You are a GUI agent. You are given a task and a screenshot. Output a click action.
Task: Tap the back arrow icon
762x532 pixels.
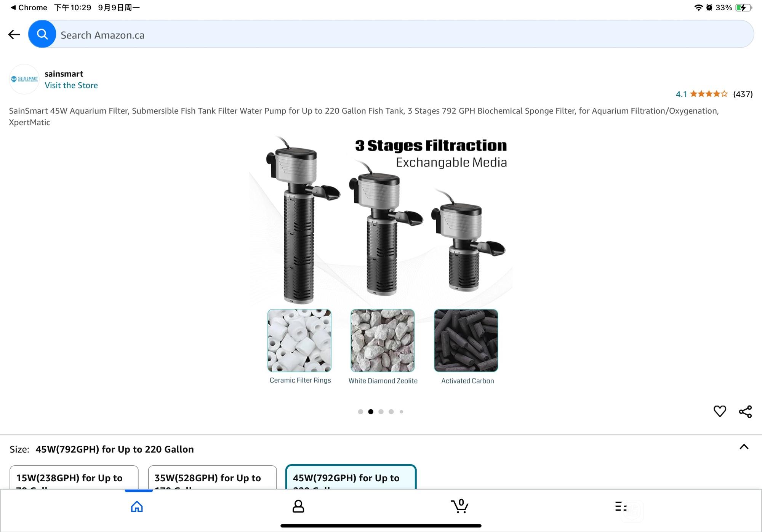pyautogui.click(x=14, y=35)
